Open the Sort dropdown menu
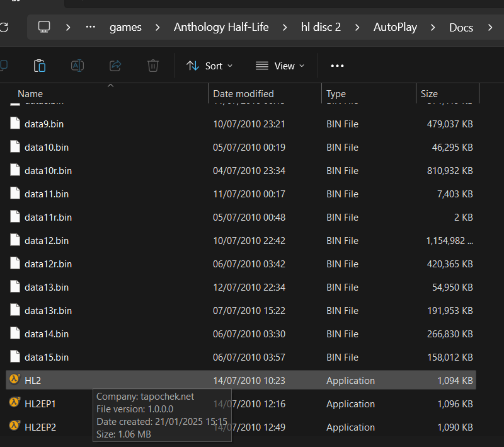Screen dimensions: 504x447 pos(209,66)
